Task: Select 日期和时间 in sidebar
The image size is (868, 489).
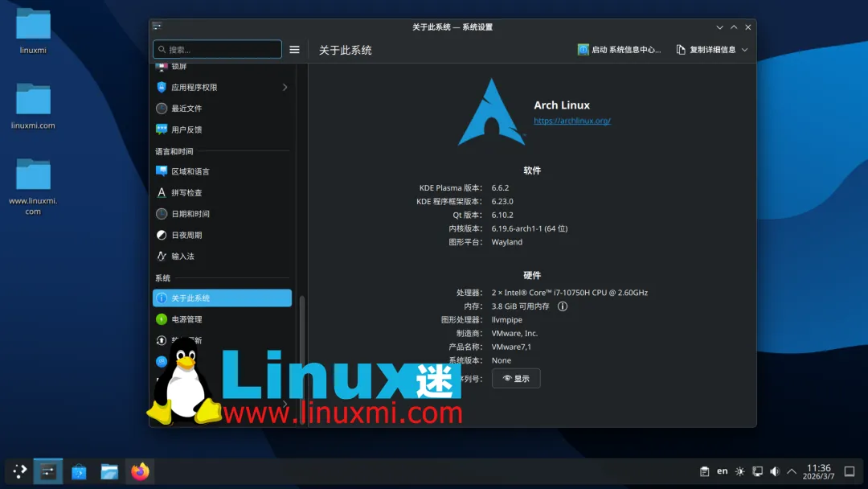Action: pos(222,214)
